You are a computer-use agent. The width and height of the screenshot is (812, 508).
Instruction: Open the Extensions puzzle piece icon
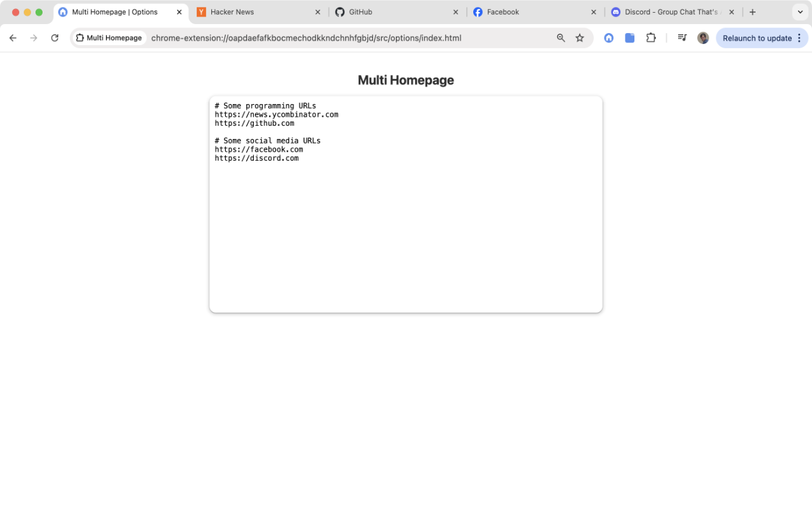(651, 37)
